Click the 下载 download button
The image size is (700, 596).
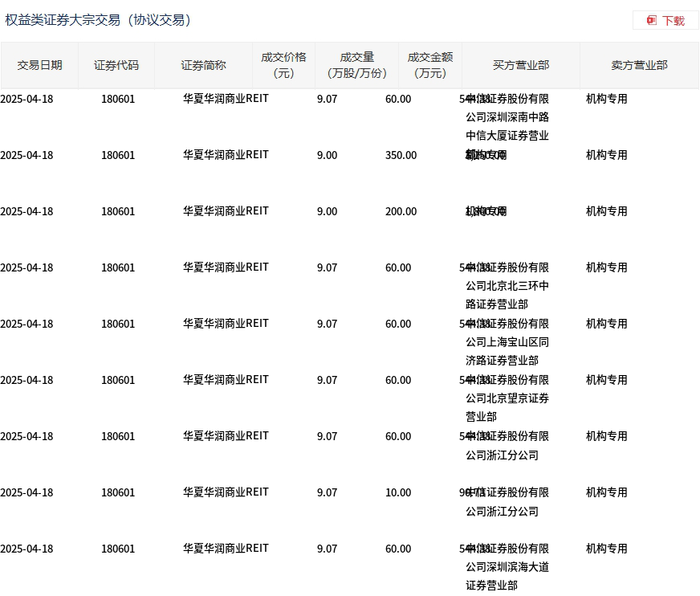tap(666, 20)
